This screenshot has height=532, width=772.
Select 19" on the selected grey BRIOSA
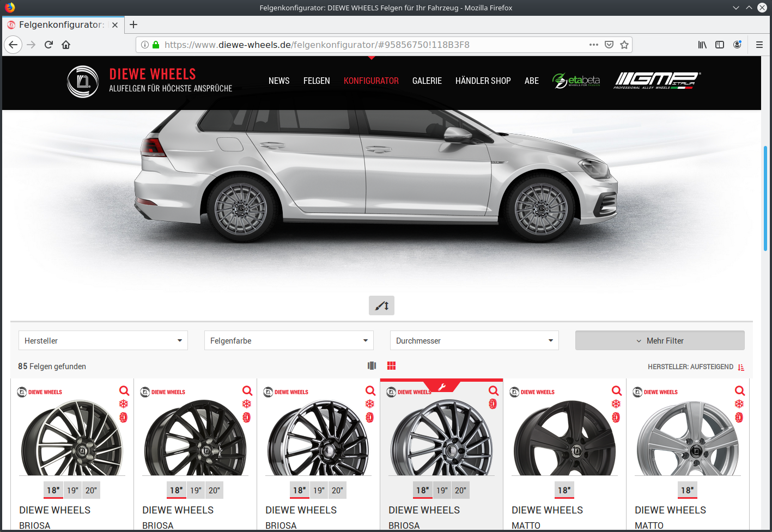pos(442,491)
